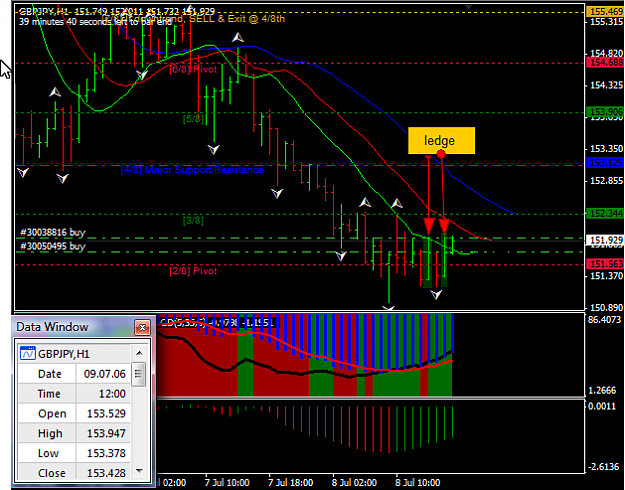Click the 'Date' field label

49,374
